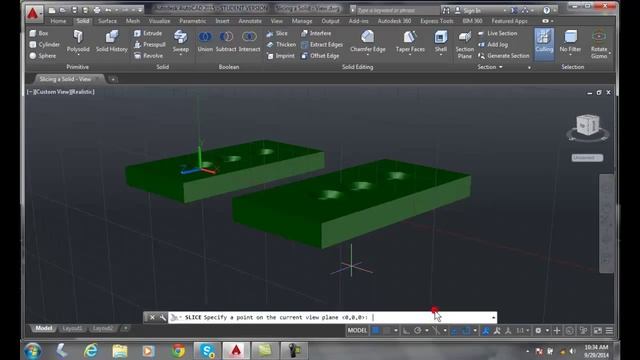Open status bar customization menu

609,330
